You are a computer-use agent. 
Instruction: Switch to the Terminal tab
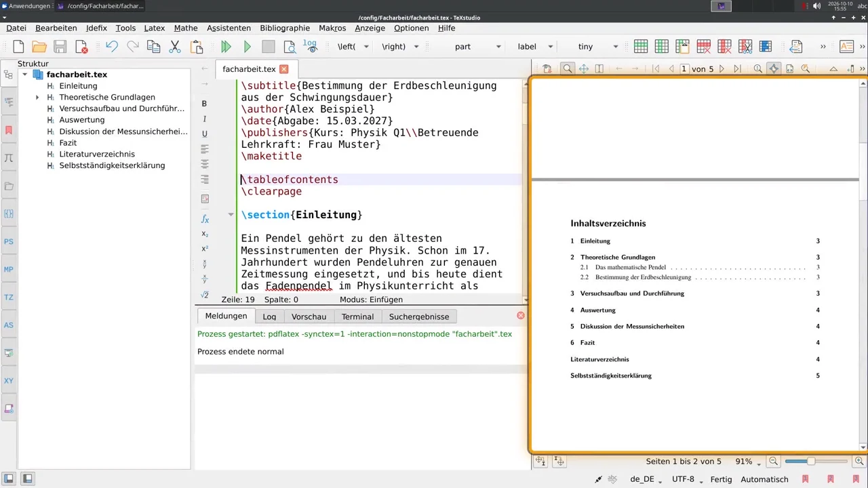point(357,317)
